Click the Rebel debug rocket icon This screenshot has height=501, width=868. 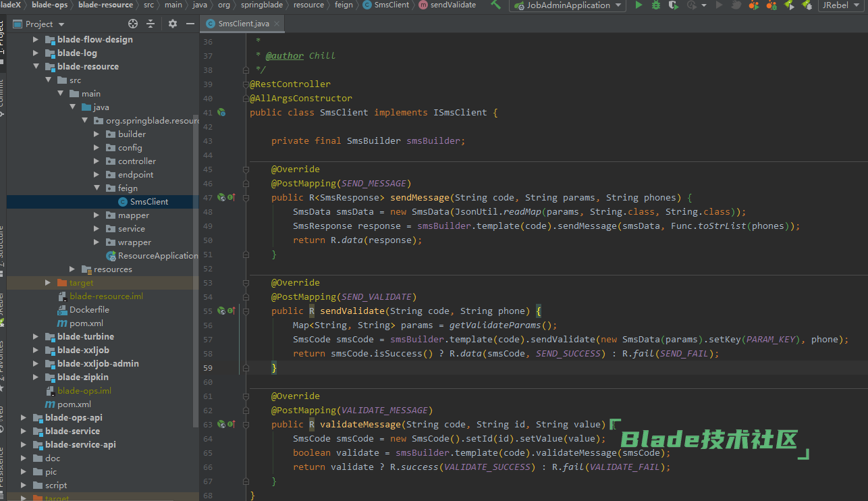pos(806,5)
